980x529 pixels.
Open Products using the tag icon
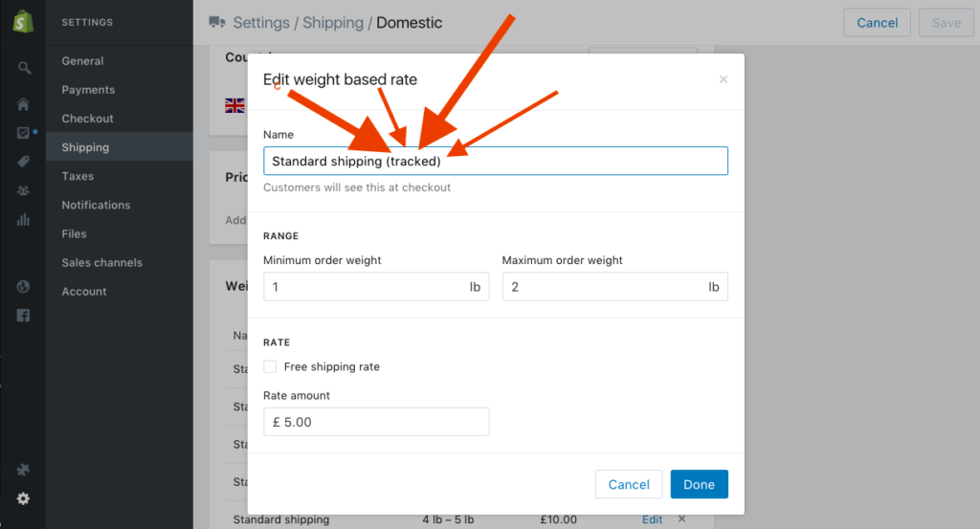click(23, 162)
